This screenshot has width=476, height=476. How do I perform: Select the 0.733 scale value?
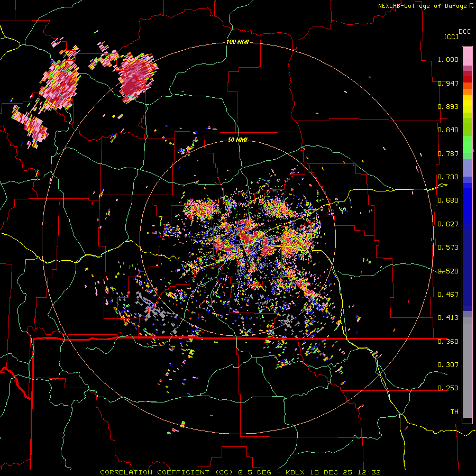click(x=448, y=177)
